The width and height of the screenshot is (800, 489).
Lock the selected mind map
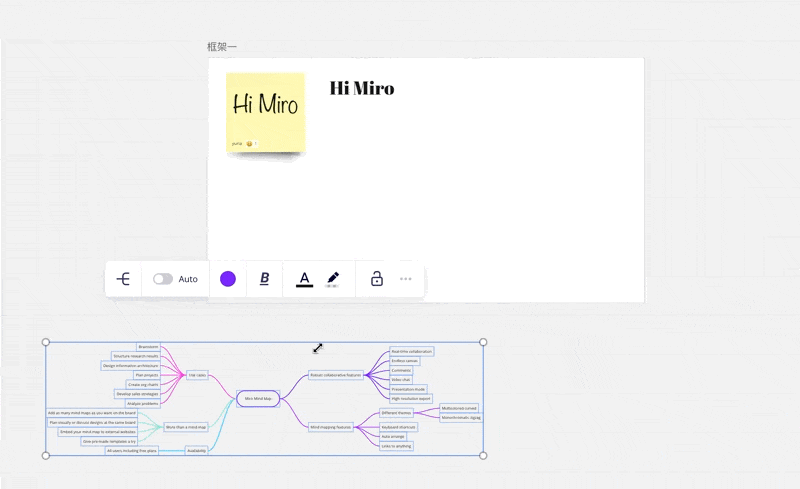pyautogui.click(x=377, y=279)
